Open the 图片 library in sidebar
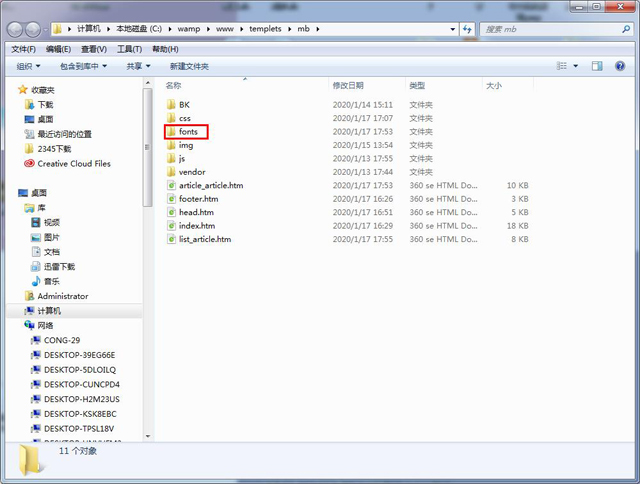 coord(45,237)
